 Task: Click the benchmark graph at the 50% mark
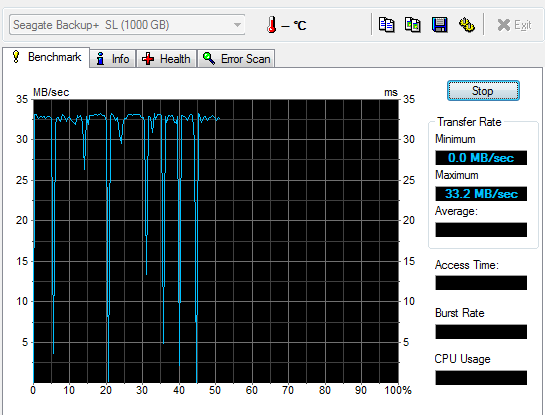pyautogui.click(x=215, y=241)
